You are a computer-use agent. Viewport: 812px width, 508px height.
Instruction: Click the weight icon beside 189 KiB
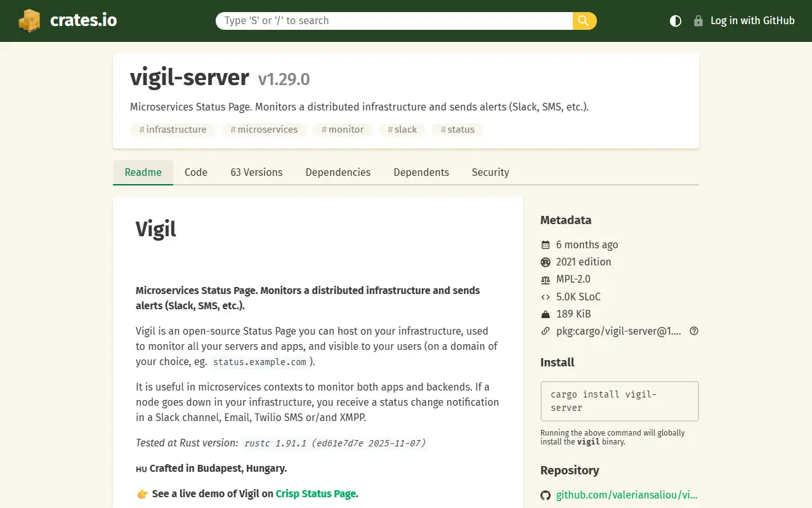tap(546, 314)
